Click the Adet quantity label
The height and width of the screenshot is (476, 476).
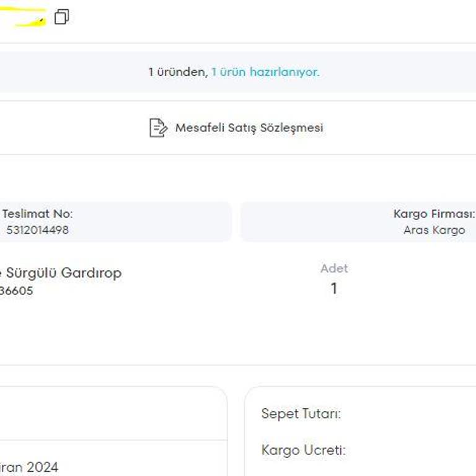(334, 268)
